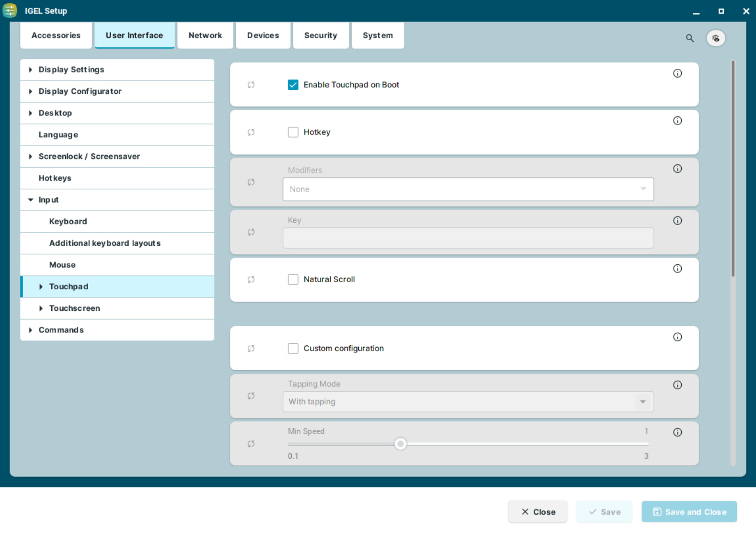Screen dimensions: 756x535
Task: Expand the Display Settings tree node
Action: (31, 70)
